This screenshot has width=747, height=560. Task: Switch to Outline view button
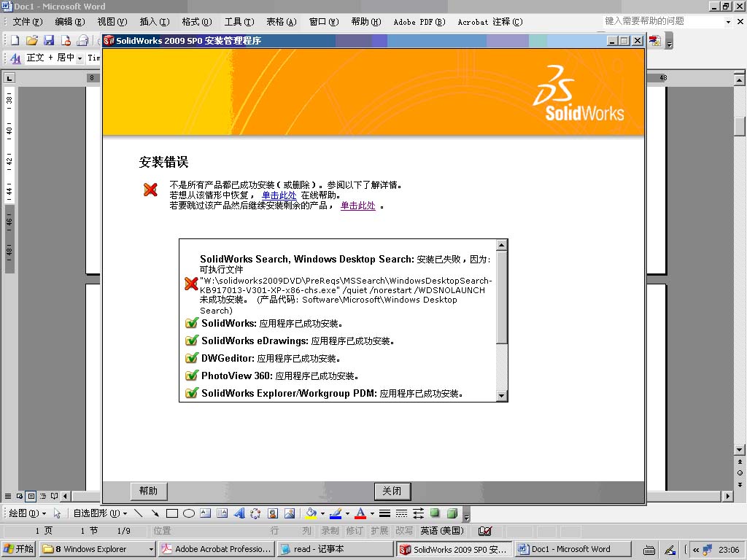pyautogui.click(x=43, y=496)
